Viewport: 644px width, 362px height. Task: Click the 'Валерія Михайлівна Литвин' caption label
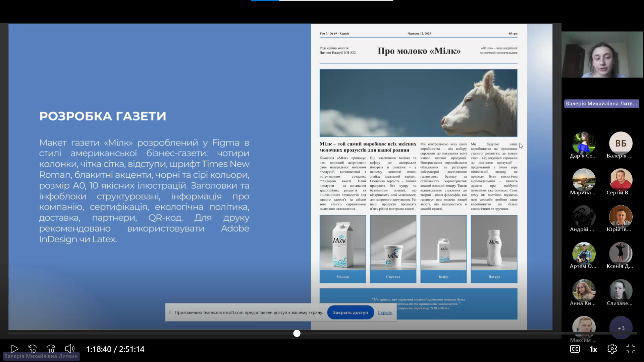41,356
